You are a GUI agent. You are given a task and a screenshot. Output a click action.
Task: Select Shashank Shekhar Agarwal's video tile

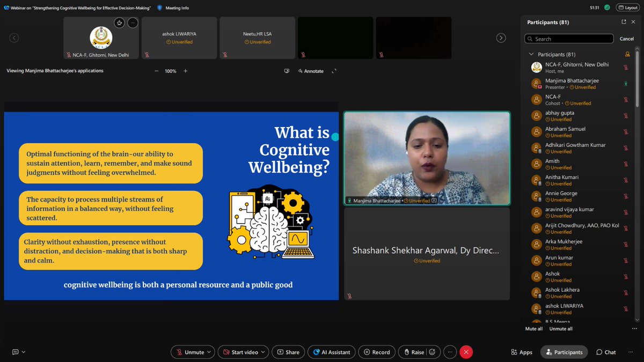[x=427, y=254]
